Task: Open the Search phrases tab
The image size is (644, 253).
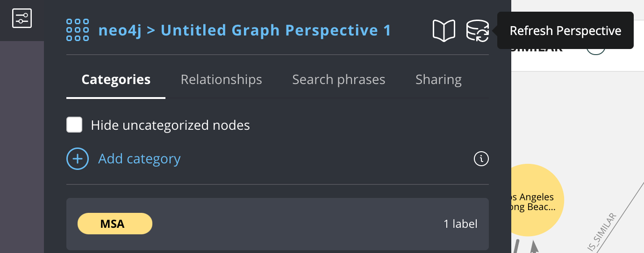Action: pos(338,80)
